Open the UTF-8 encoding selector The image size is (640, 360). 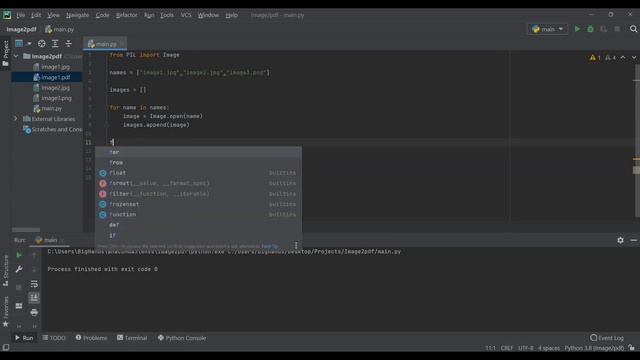(525, 348)
